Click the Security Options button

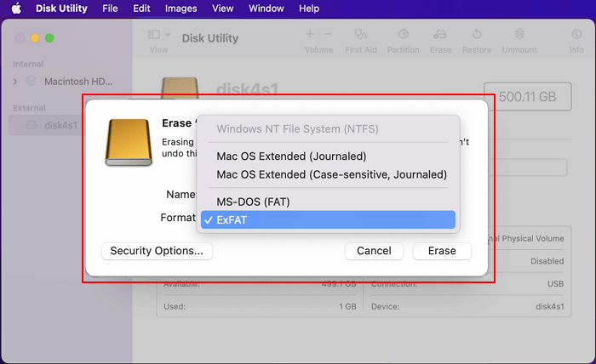pyautogui.click(x=157, y=251)
